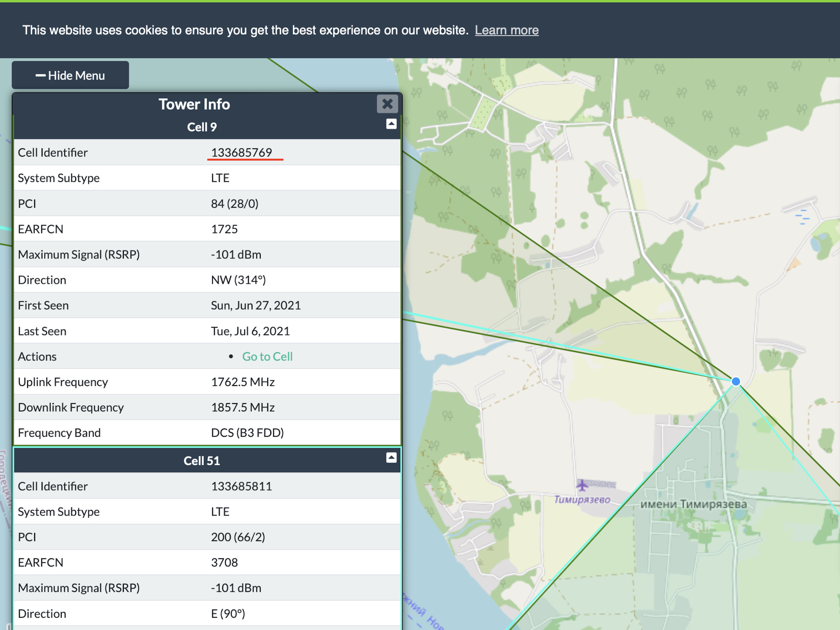Image resolution: width=840 pixels, height=630 pixels.
Task: Close the Tower Info panel
Action: pos(387,104)
